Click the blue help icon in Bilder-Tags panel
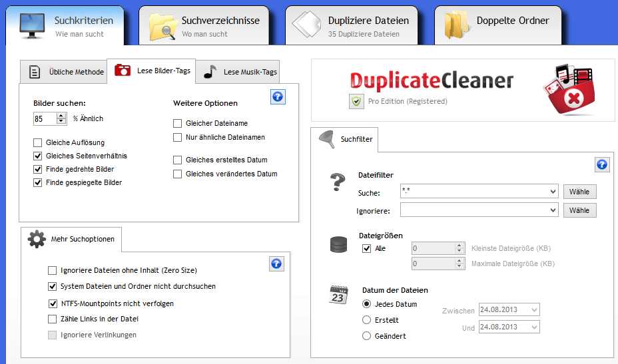The height and width of the screenshot is (364, 618). click(x=278, y=97)
